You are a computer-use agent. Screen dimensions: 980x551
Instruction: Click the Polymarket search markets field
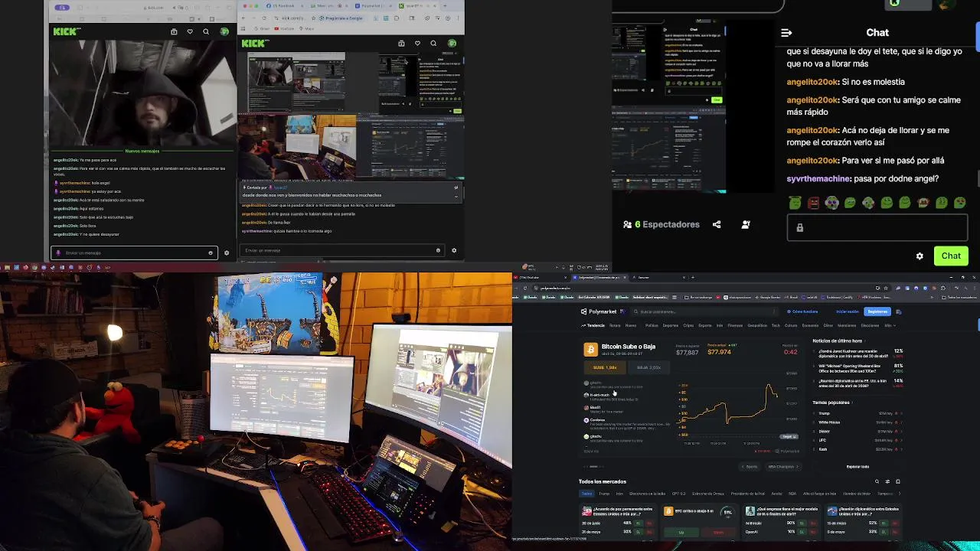(704, 311)
